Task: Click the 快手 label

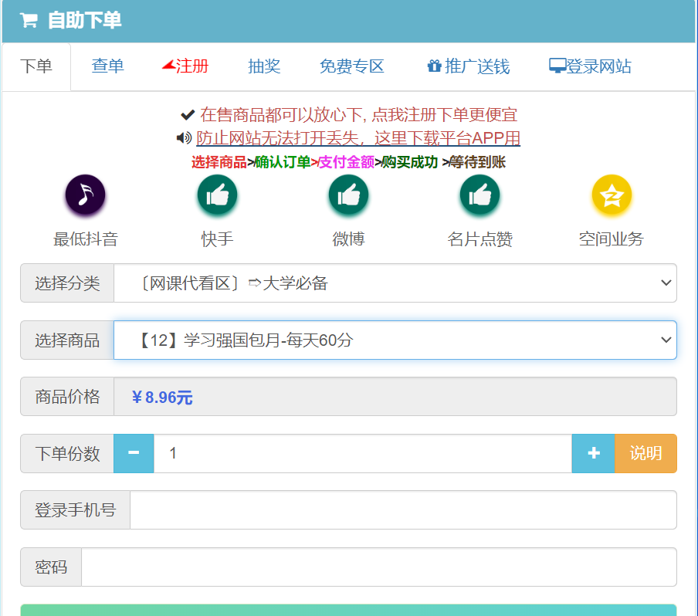Action: 217,239
